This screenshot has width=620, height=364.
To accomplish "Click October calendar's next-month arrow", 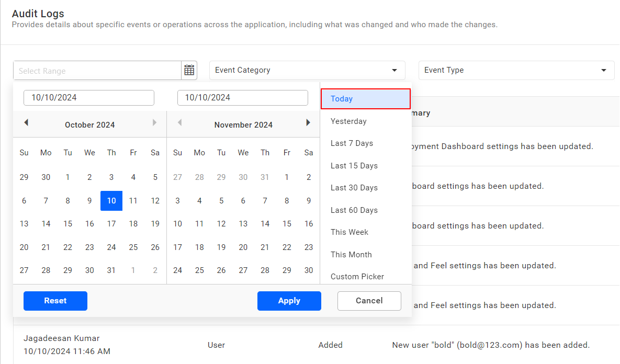I will 154,122.
